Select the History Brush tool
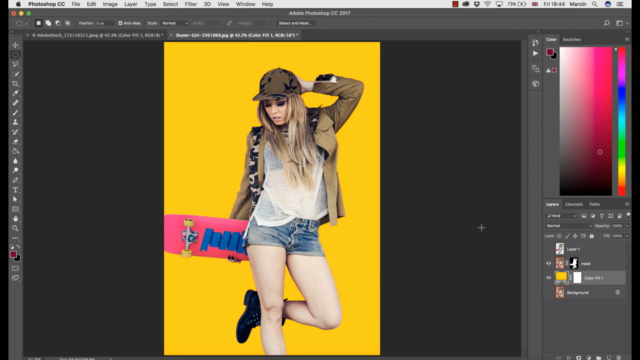This screenshot has width=640, height=360. tap(16, 132)
